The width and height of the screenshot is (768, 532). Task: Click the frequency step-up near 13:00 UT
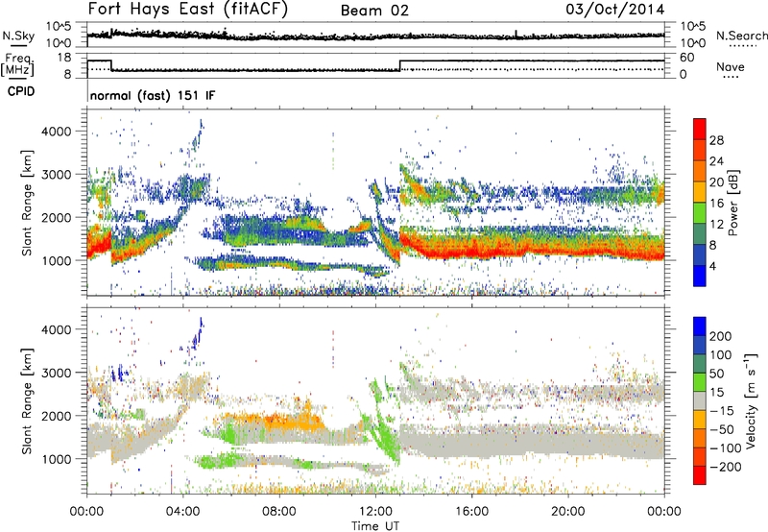point(400,65)
